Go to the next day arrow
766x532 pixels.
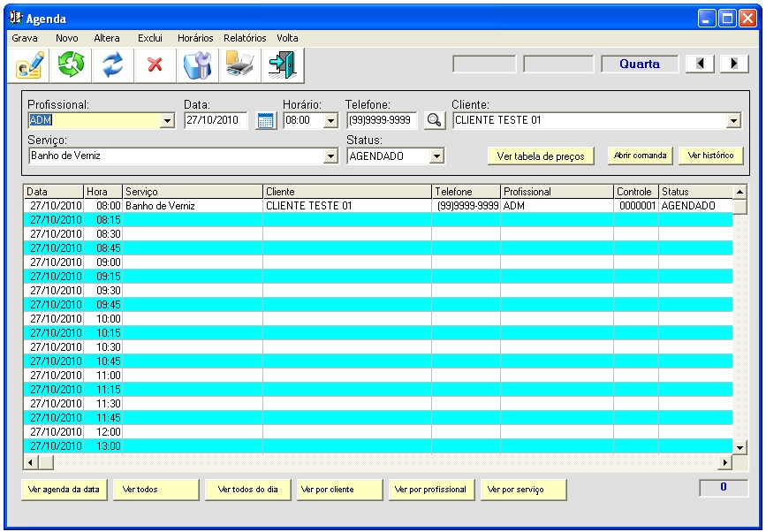click(734, 65)
